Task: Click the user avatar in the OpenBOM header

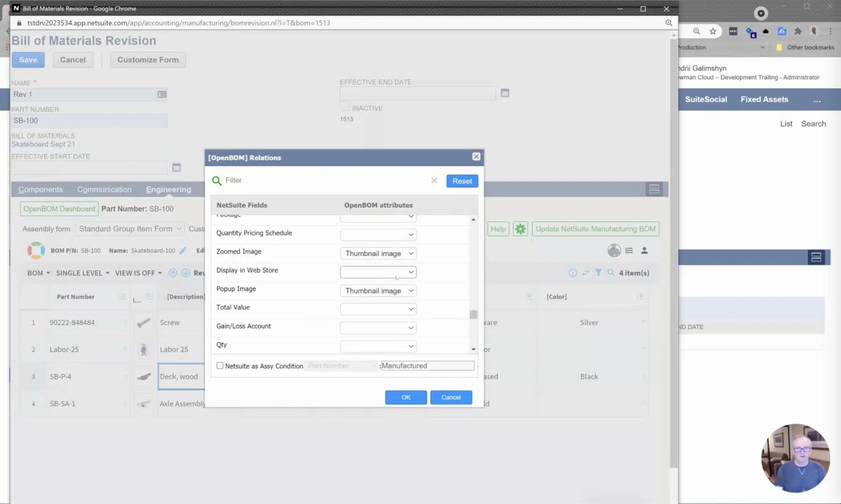Action: tap(614, 251)
